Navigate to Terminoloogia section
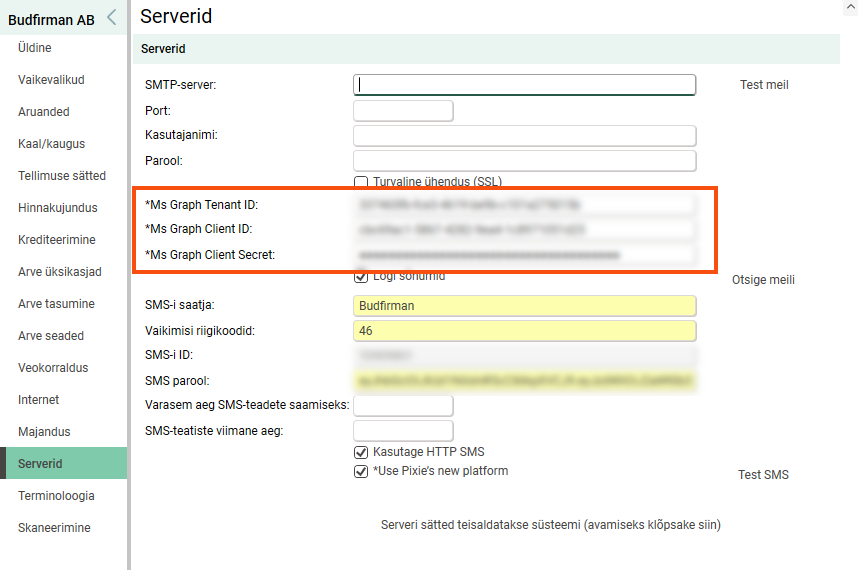Viewport: 858px width, 570px height. [56, 496]
